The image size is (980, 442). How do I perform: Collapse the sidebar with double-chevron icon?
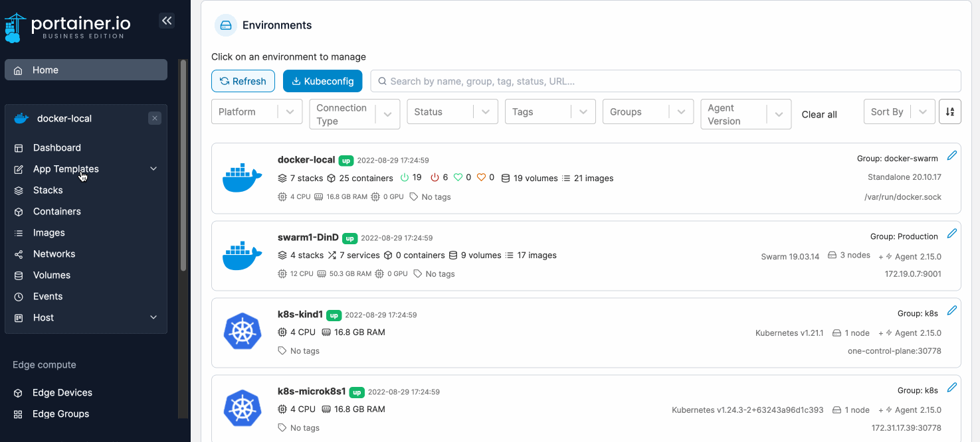[x=167, y=21]
